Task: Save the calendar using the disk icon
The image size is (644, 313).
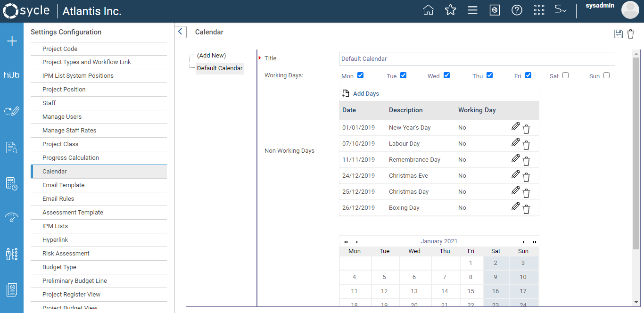Action: tap(619, 33)
